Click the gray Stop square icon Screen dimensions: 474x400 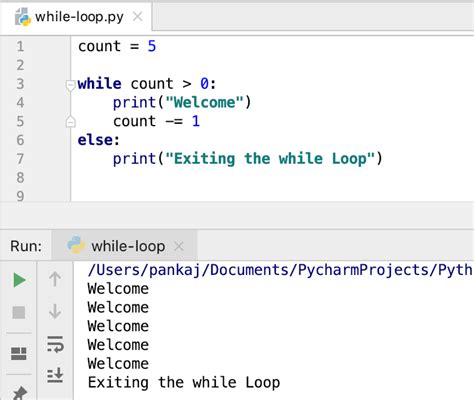(x=19, y=312)
